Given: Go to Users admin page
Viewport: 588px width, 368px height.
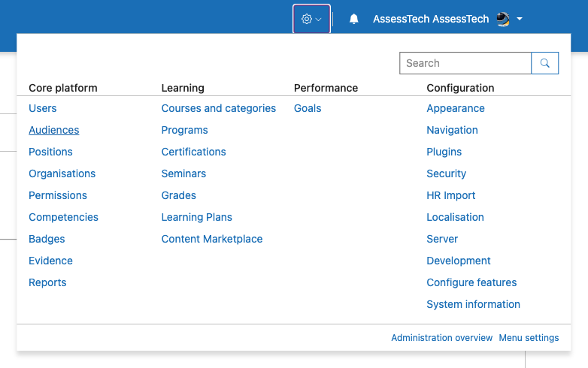Looking at the screenshot, I should [x=43, y=108].
